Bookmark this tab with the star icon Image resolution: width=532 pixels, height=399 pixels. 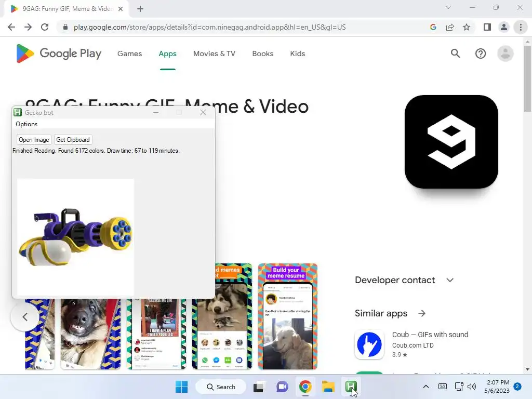click(467, 27)
